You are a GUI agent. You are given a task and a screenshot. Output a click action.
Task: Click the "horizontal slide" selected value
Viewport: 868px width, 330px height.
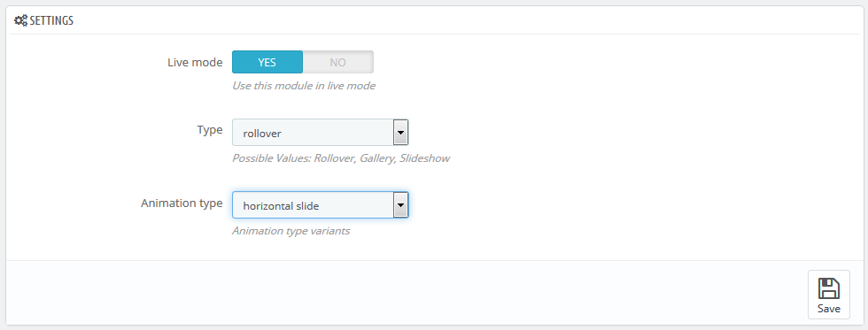tap(281, 206)
